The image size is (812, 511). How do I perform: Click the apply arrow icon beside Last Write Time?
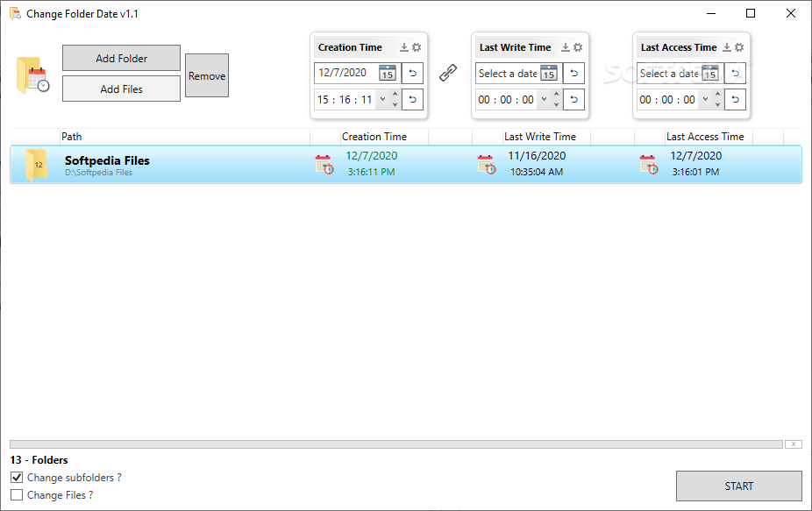click(566, 47)
